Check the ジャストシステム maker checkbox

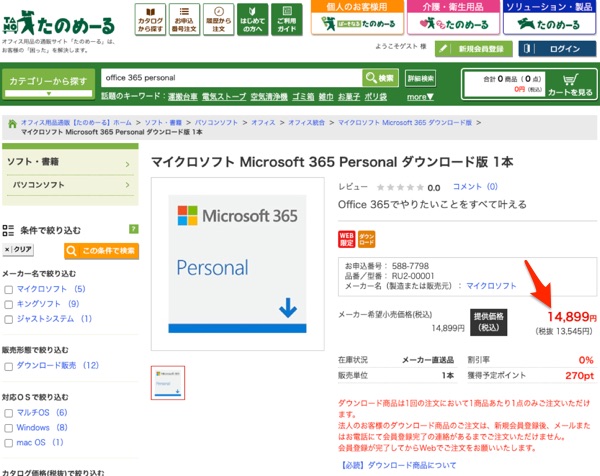(8, 320)
